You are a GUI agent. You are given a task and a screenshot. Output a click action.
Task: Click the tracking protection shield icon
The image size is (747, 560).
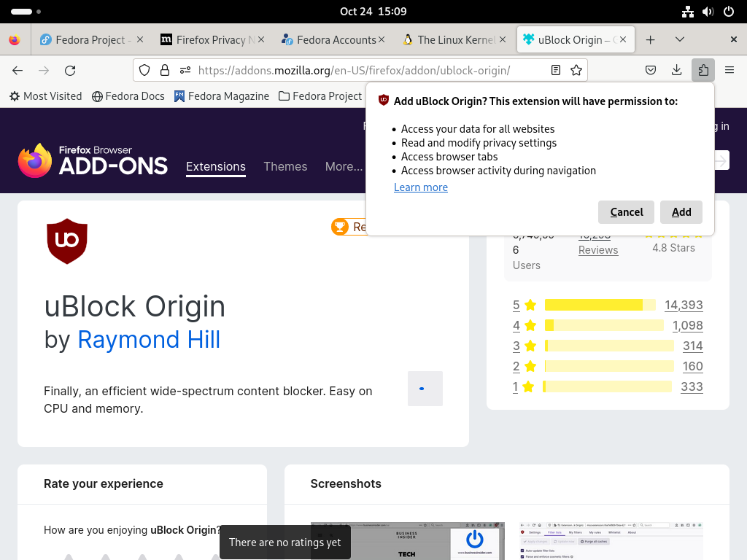tap(144, 71)
